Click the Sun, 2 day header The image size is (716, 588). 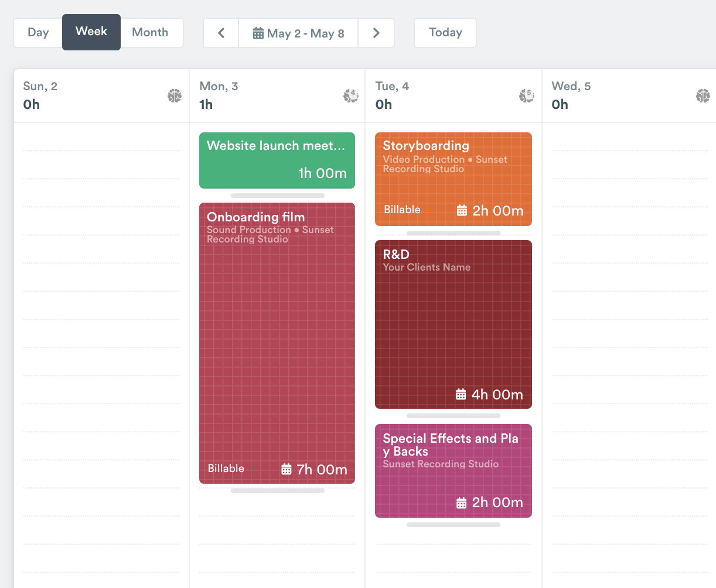[40, 87]
